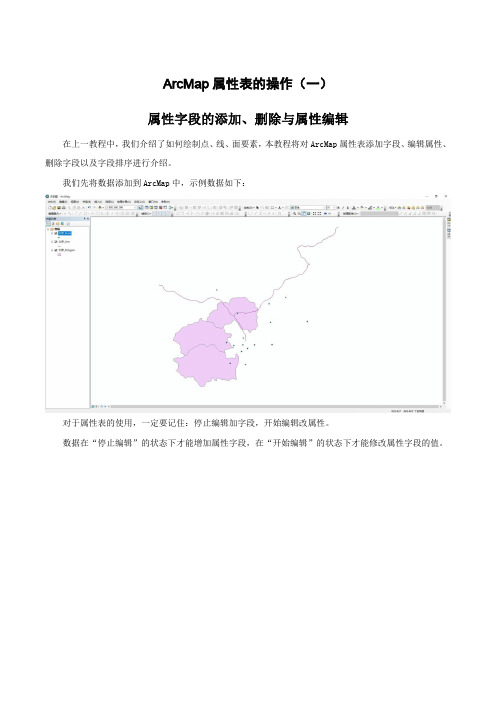Image resolution: width=496 pixels, height=702 pixels.
Task: Open the Search window icon
Action: coord(156,208)
